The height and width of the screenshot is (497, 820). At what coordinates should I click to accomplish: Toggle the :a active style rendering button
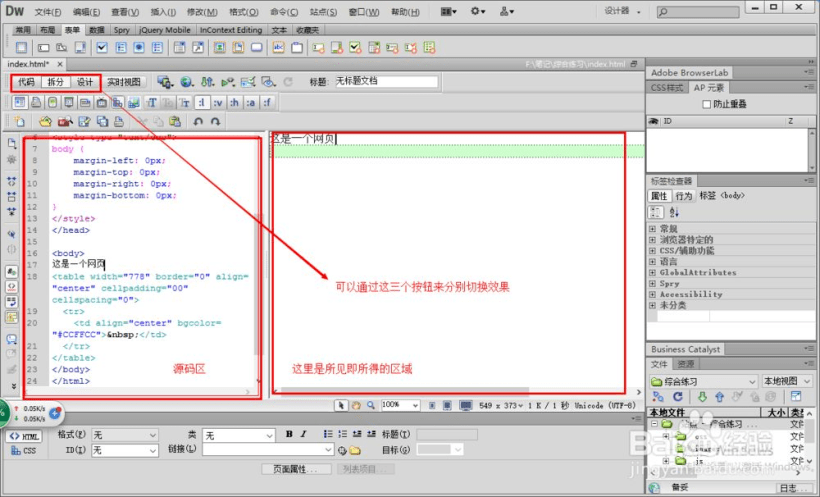click(x=251, y=103)
